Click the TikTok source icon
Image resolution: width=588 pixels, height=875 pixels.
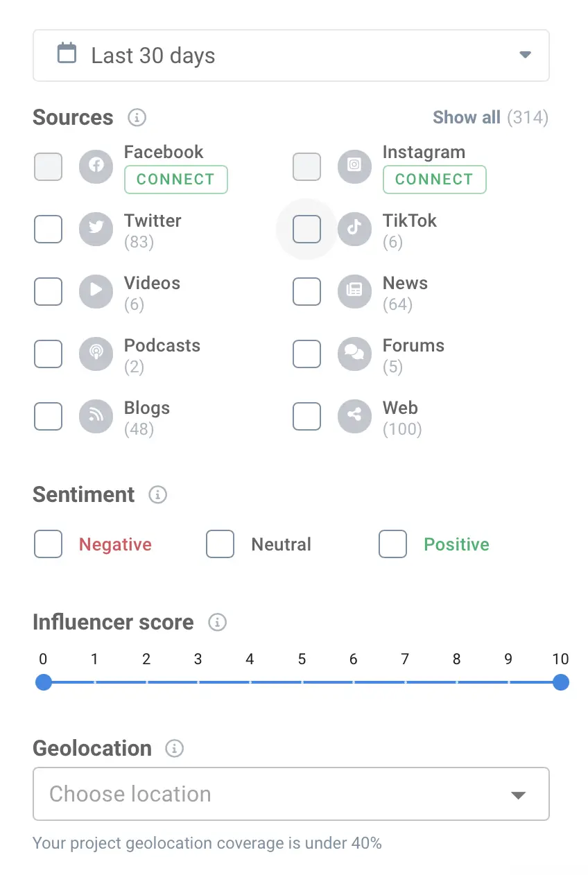click(x=354, y=229)
